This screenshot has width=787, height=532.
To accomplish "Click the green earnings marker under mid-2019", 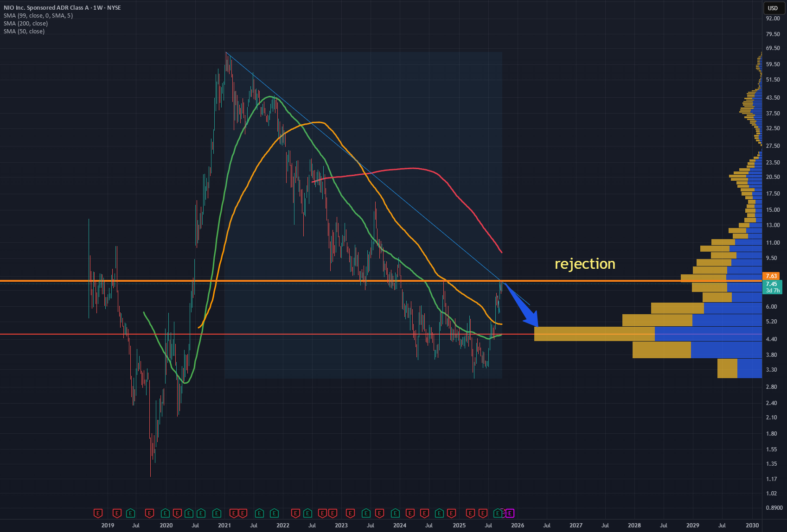I will [x=131, y=513].
